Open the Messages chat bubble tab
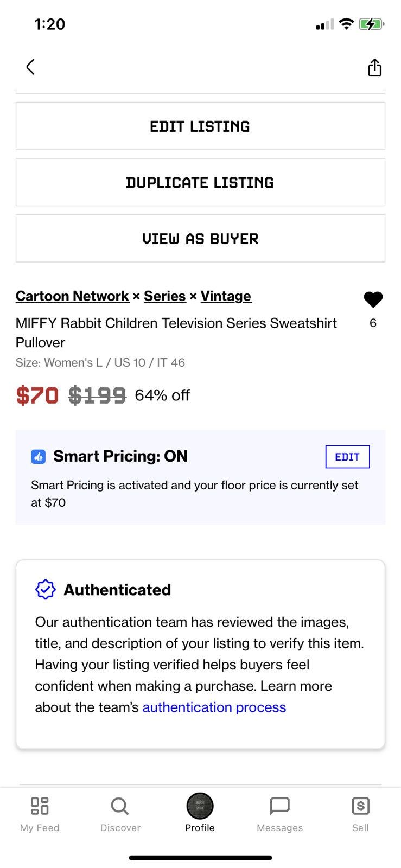The height and width of the screenshot is (868, 401). (x=280, y=814)
